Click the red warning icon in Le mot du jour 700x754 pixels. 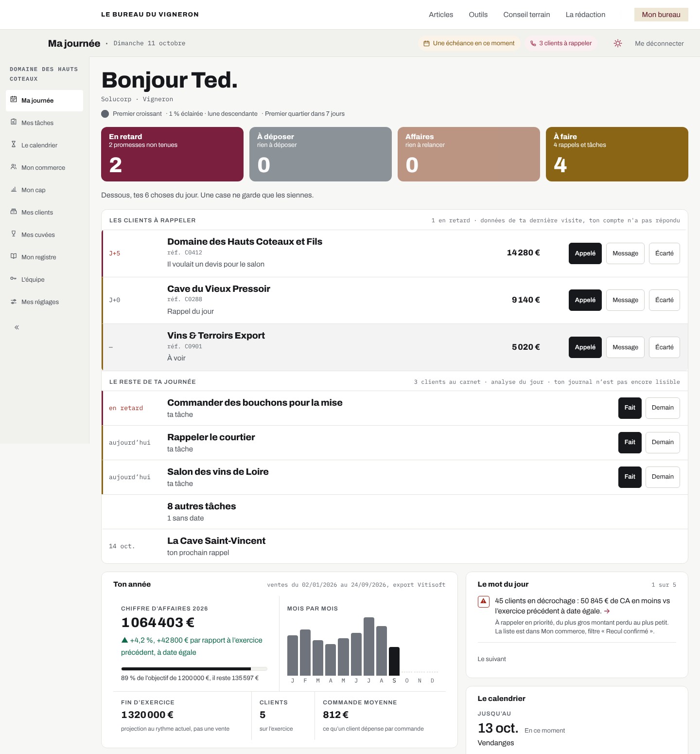point(483,601)
